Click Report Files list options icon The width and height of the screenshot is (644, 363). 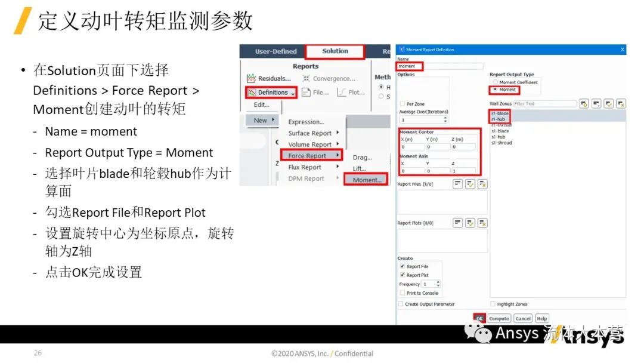pos(457,184)
